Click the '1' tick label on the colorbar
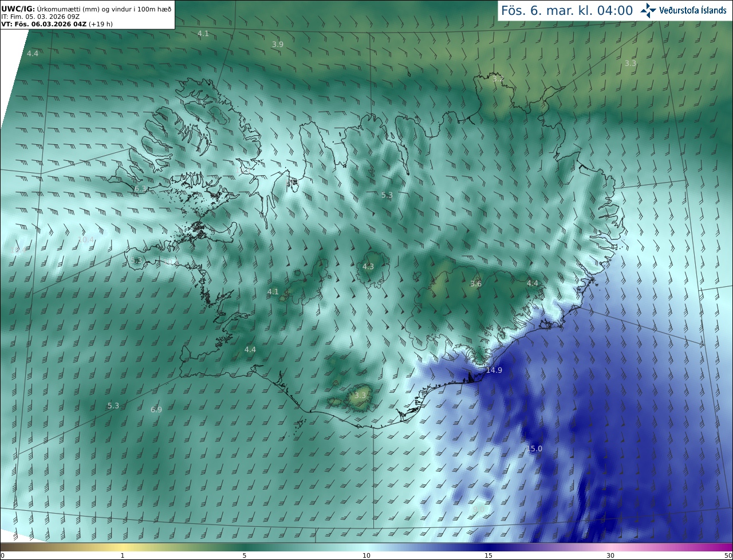This screenshot has height=560, width=733. pyautogui.click(x=123, y=556)
